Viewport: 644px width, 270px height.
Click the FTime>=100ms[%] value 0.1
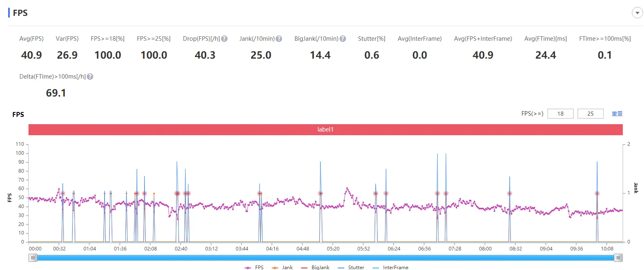pos(605,55)
